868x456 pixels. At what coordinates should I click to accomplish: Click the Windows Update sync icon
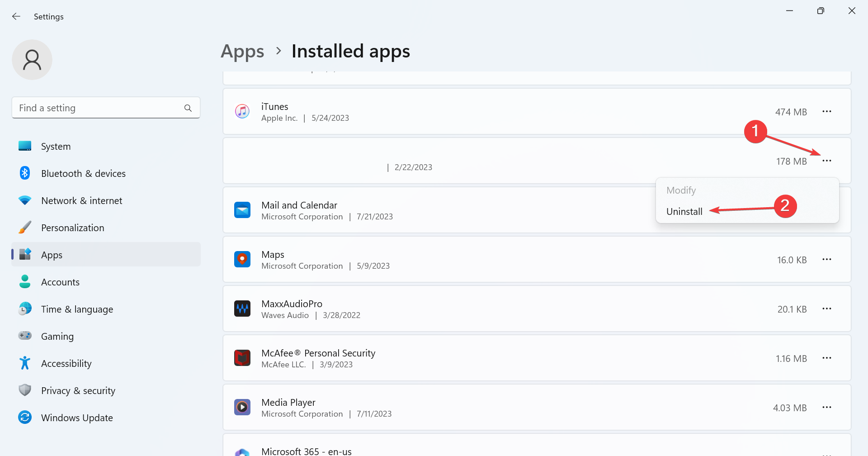click(x=25, y=417)
